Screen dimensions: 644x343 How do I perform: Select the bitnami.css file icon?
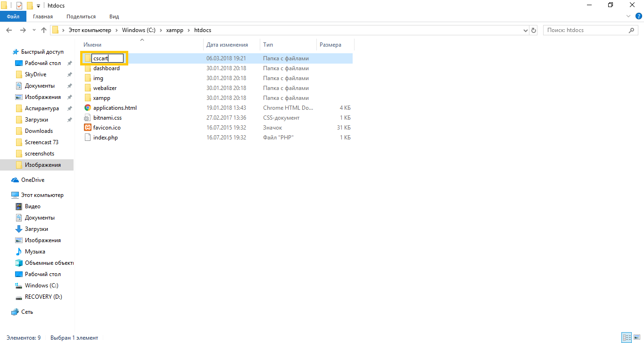coord(88,118)
